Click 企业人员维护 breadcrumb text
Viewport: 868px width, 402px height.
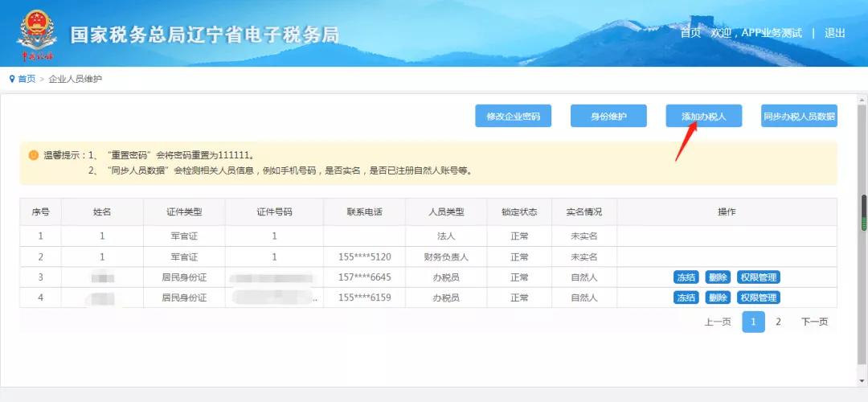pos(76,79)
